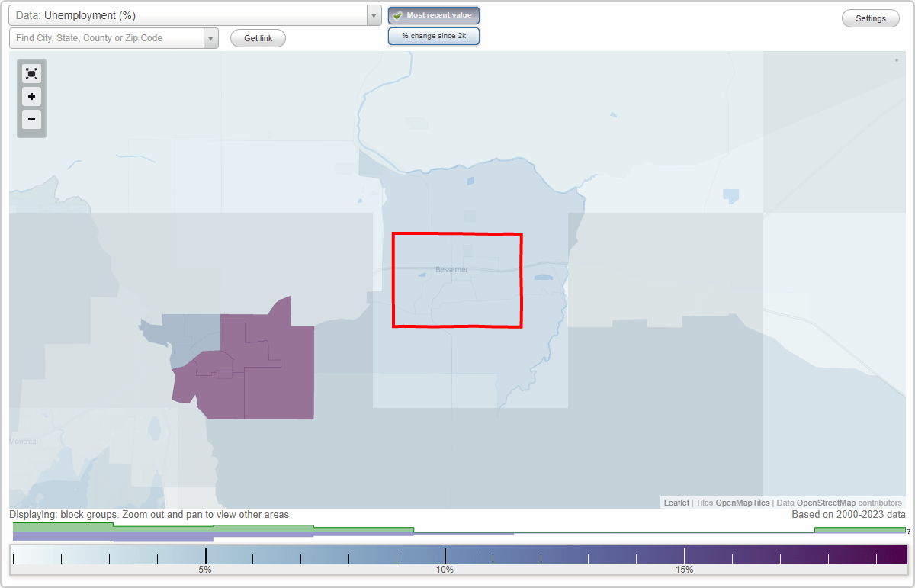Viewport: 915px width, 588px height.
Task: Expand the city search dropdown arrow
Action: click(x=213, y=37)
